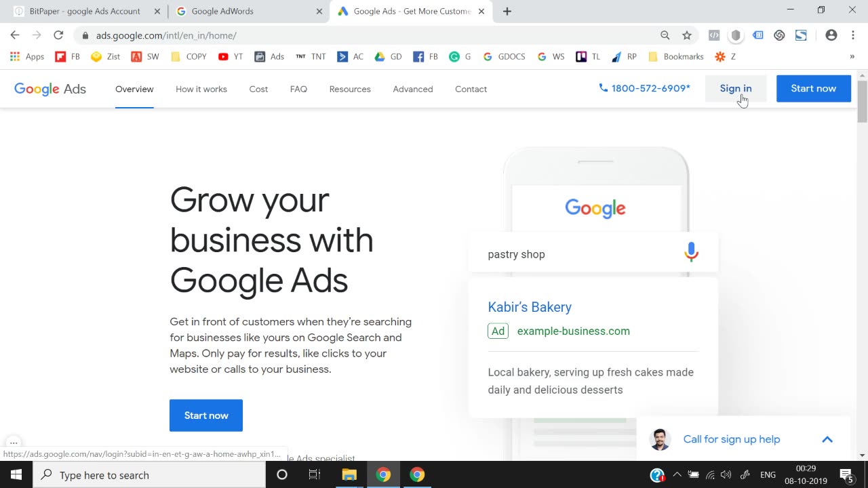Open the GD Google Drive bookmark
The image size is (868, 488).
[389, 57]
